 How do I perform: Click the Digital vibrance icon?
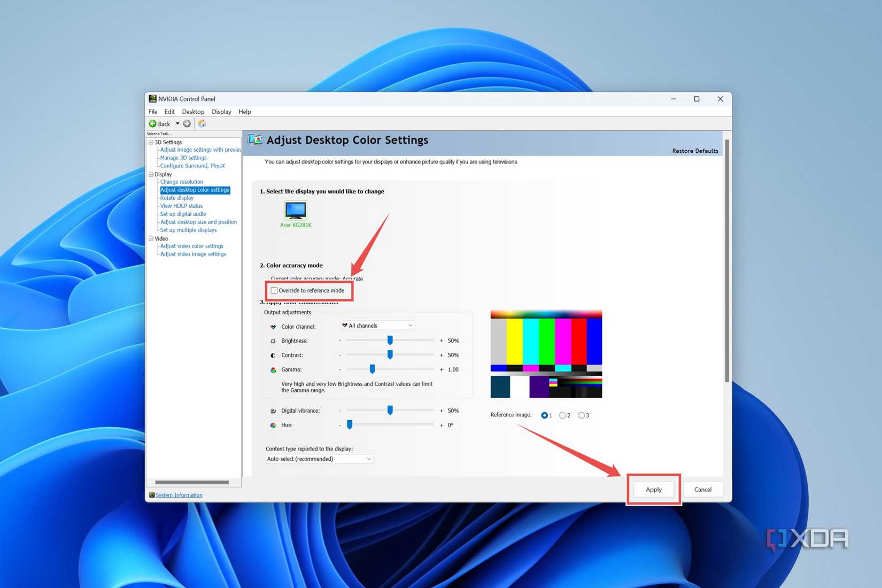tap(273, 410)
